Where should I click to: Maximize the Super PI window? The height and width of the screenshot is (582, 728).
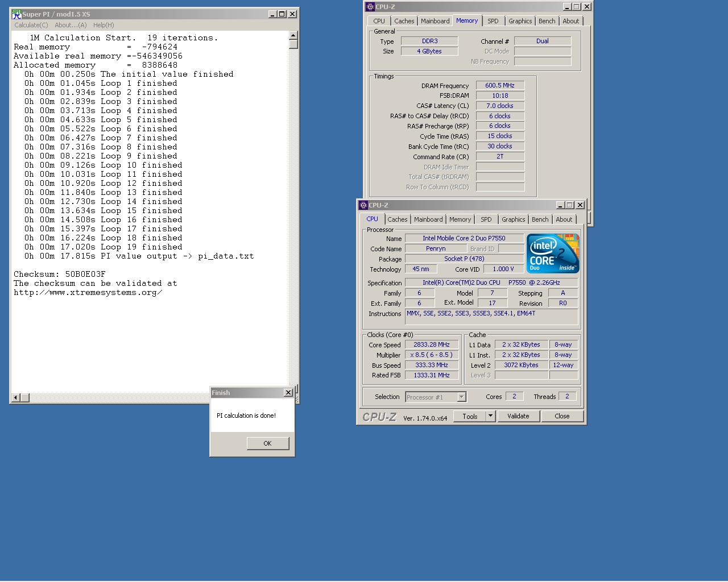[282, 14]
